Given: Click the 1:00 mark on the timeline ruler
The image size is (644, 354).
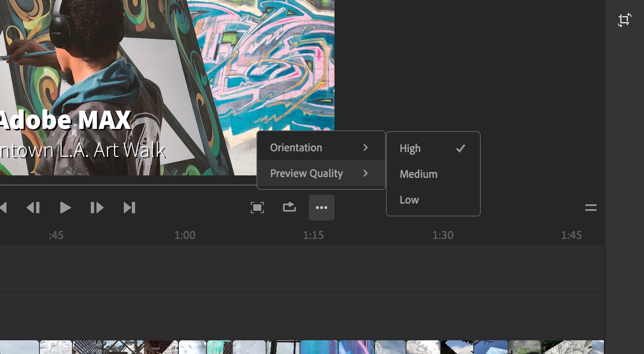Looking at the screenshot, I should [185, 235].
